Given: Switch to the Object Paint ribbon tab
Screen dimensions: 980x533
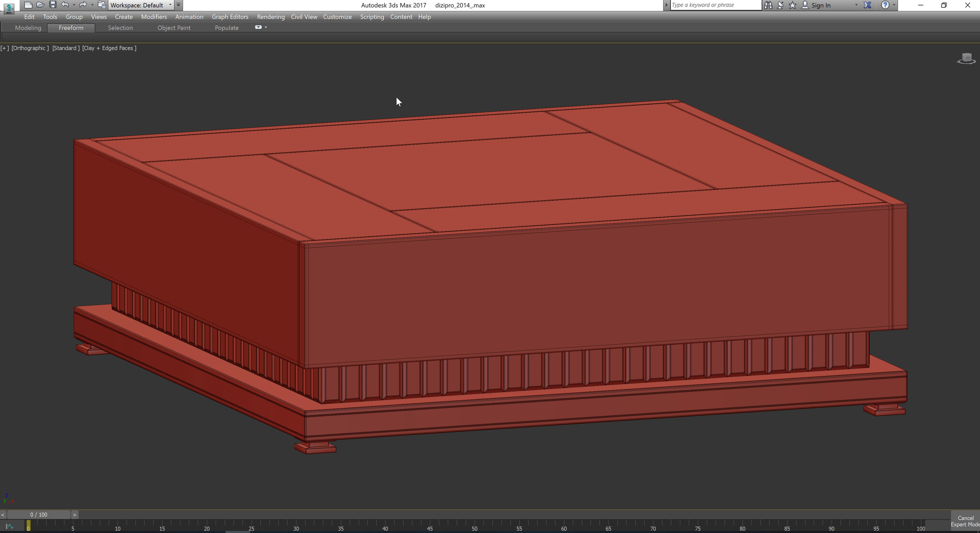Looking at the screenshot, I should coord(174,28).
